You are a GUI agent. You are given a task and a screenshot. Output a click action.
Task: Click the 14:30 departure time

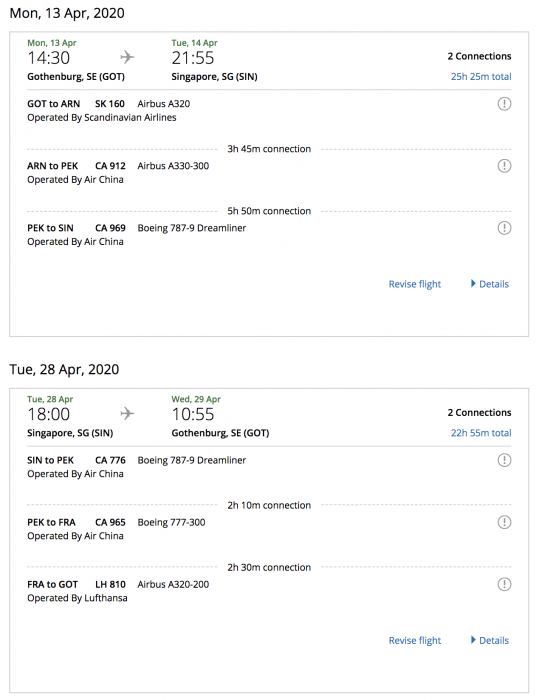[49, 58]
